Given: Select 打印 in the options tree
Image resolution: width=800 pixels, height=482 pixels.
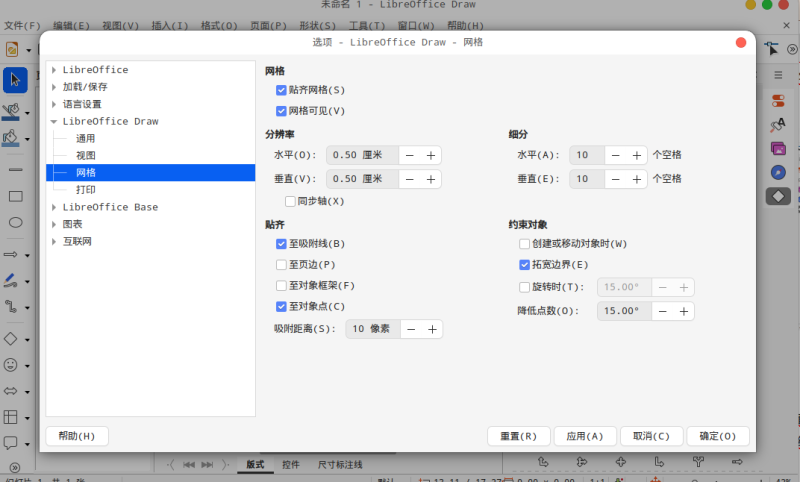Looking at the screenshot, I should click(86, 189).
